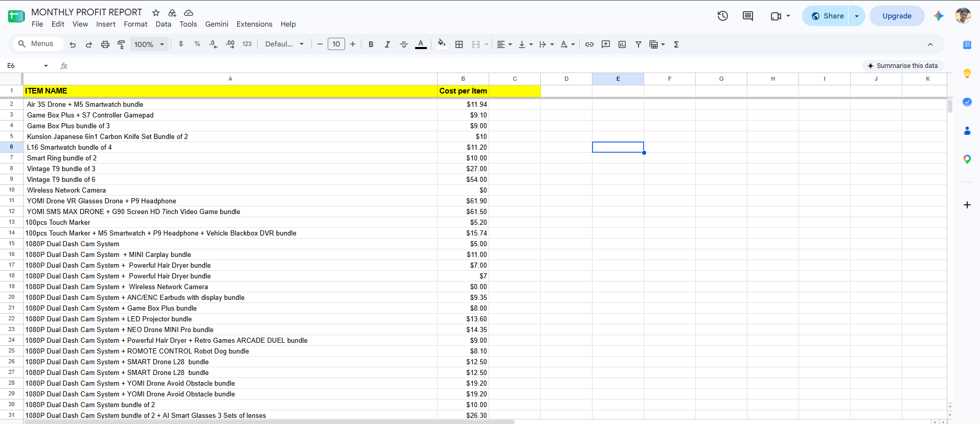980x424 pixels.
Task: Create a filter with the funnel icon
Action: (639, 44)
